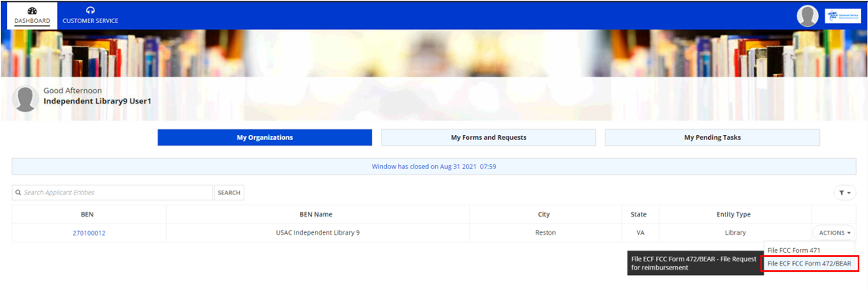Open the Dashboard gauge icon
This screenshot has width=868, height=290.
tap(32, 10)
